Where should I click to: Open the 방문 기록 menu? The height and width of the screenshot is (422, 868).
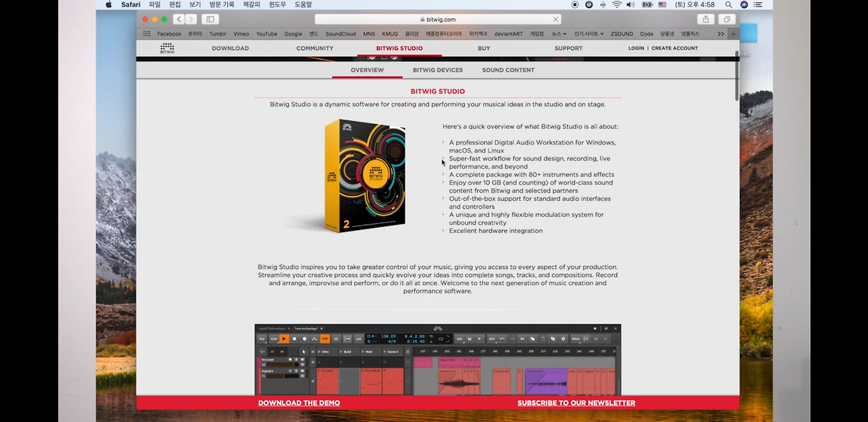click(221, 5)
